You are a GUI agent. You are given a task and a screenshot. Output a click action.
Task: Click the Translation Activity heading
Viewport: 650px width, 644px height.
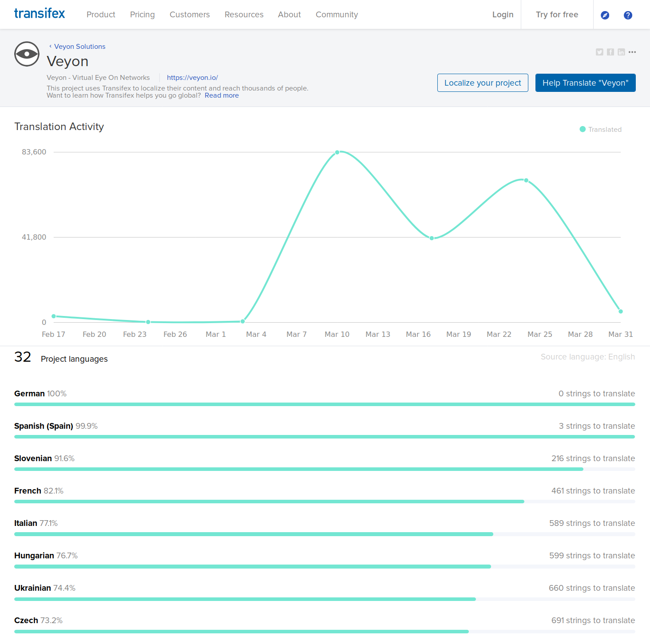click(x=59, y=127)
